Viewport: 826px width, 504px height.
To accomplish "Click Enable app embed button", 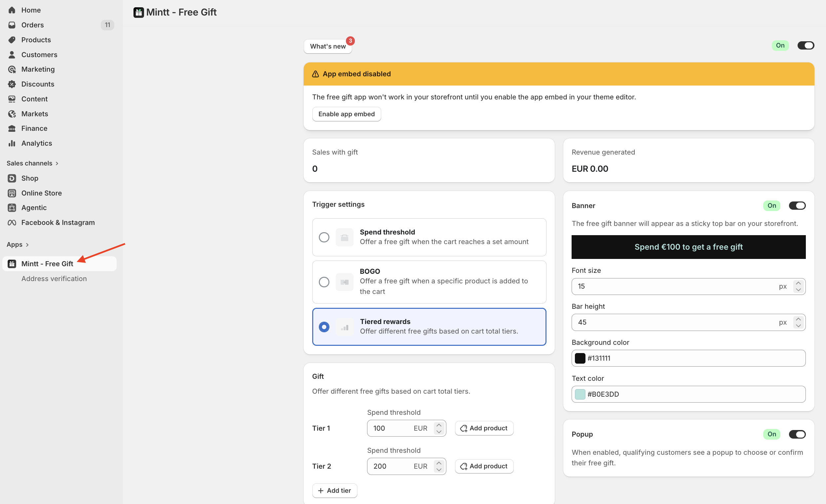I will [346, 114].
